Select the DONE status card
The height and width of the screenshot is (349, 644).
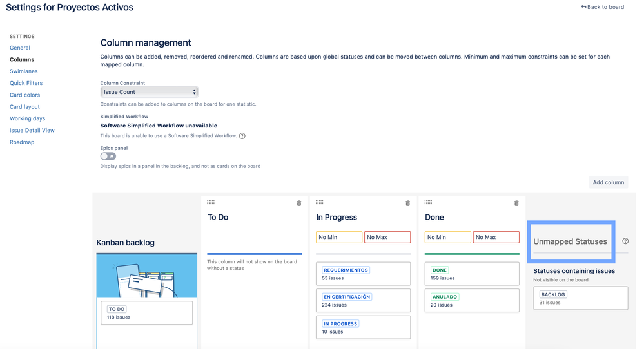472,274
